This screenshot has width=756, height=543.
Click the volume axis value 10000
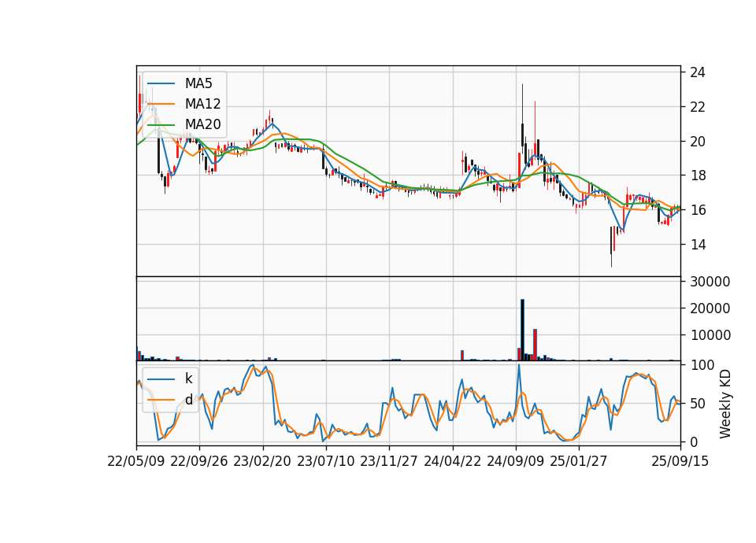tap(710, 335)
